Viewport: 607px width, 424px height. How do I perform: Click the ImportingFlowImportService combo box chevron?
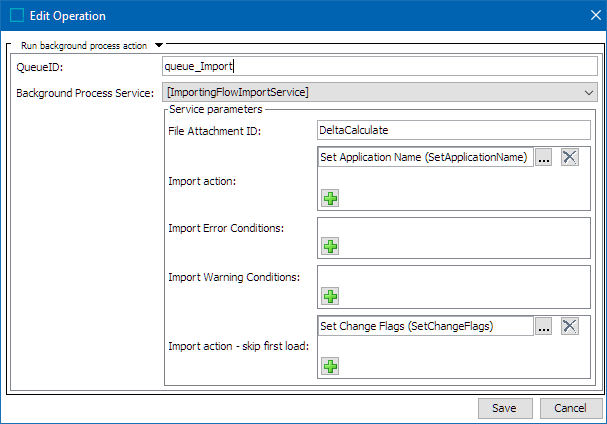coord(589,93)
